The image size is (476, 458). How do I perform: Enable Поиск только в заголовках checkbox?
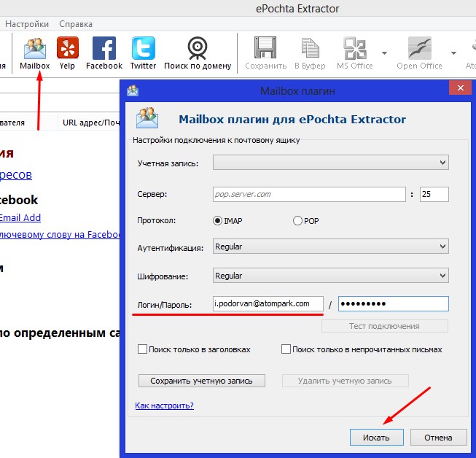click(142, 349)
